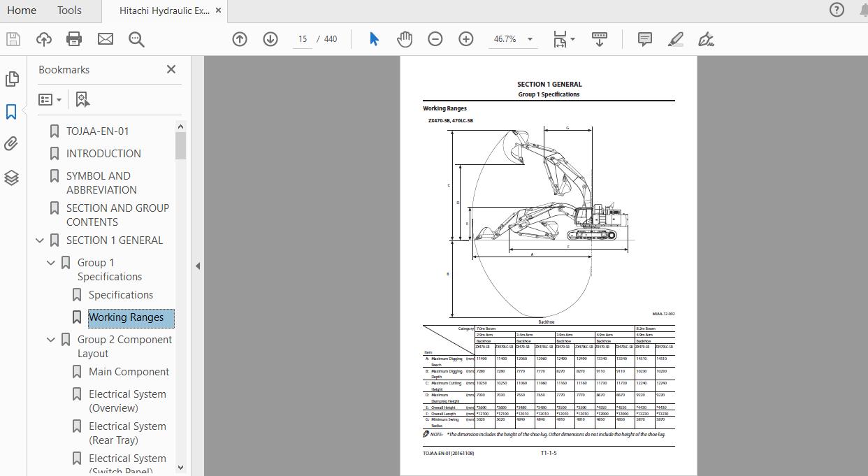Print the document with printer icon
The width and height of the screenshot is (868, 476).
(74, 39)
